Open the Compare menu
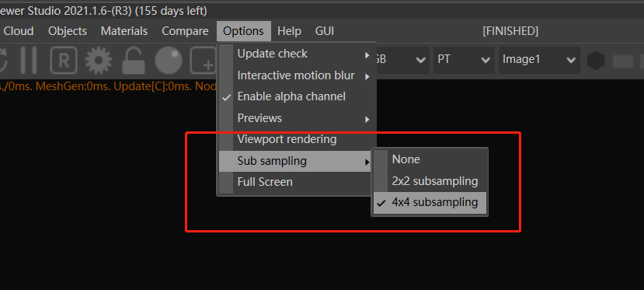This screenshot has width=644, height=290. [x=185, y=31]
